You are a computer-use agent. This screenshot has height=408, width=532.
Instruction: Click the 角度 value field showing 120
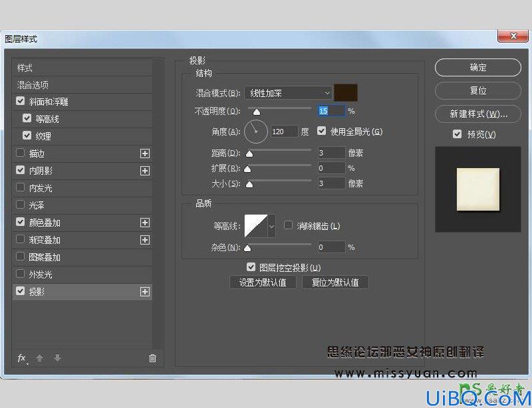point(284,132)
